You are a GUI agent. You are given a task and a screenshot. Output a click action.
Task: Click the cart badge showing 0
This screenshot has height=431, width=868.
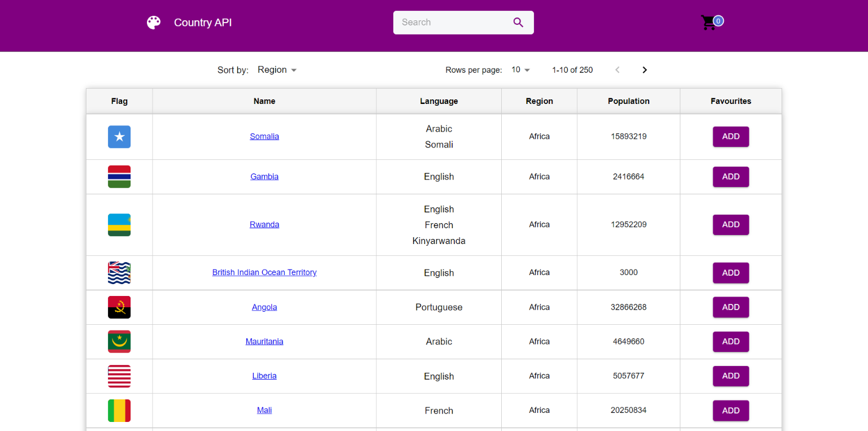click(718, 21)
